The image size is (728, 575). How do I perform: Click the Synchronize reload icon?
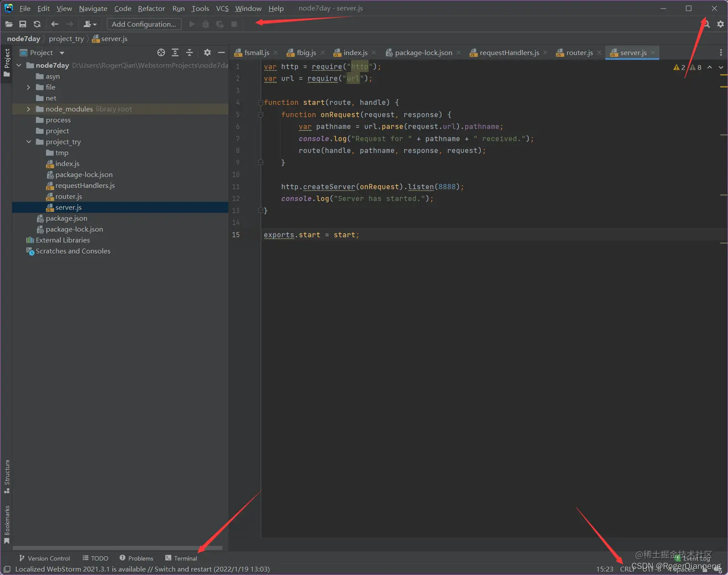click(37, 24)
